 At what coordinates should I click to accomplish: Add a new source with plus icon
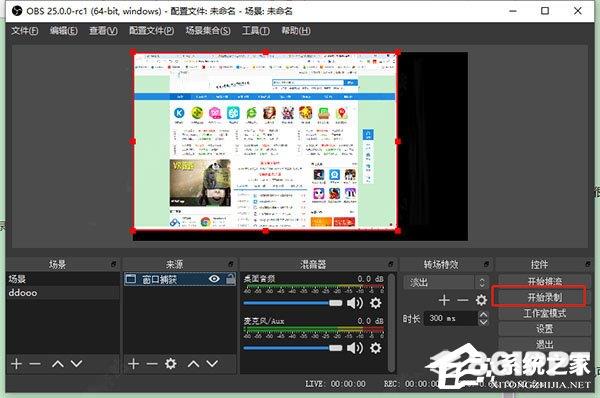click(x=134, y=364)
